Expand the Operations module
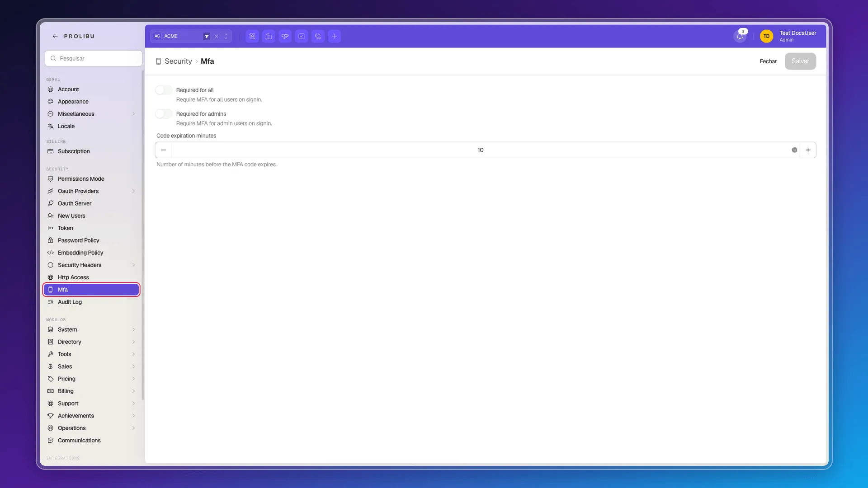 pos(133,428)
